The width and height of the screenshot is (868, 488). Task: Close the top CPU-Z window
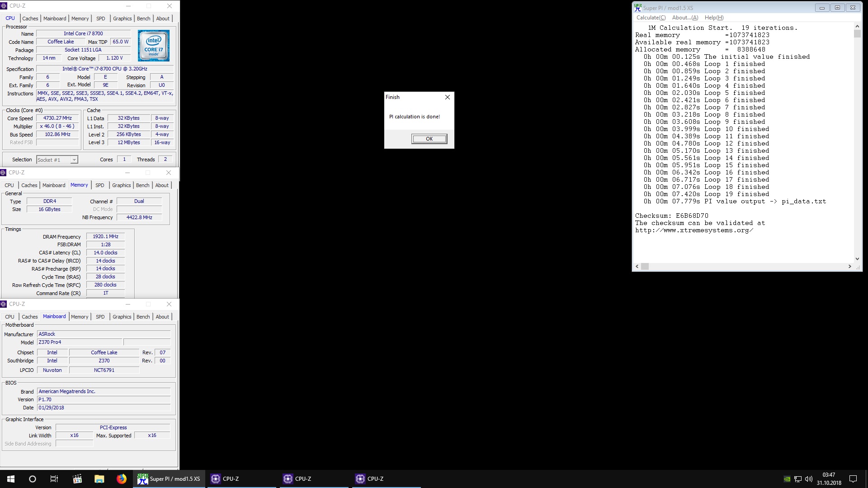(x=170, y=6)
